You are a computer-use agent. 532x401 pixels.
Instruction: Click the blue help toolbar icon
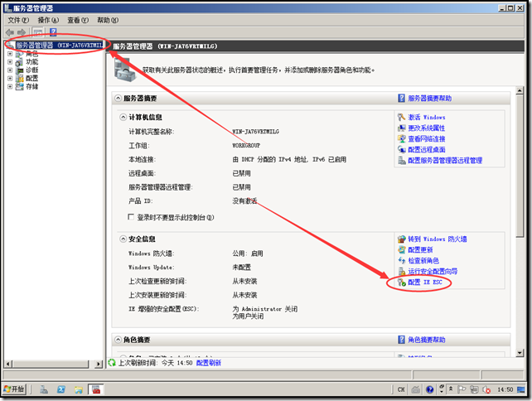tap(53, 32)
